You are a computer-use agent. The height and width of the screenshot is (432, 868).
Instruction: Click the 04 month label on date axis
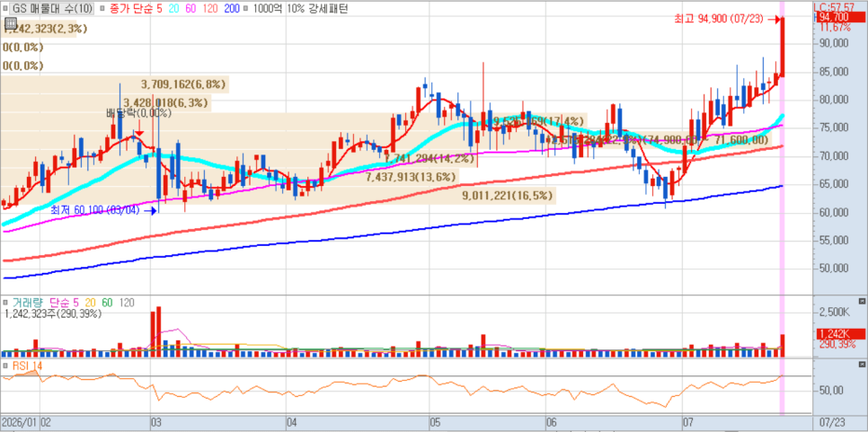point(292,421)
